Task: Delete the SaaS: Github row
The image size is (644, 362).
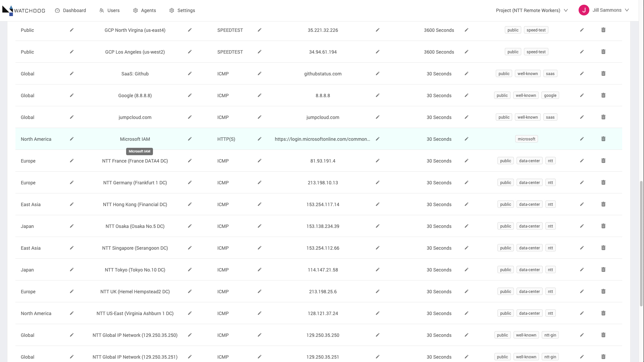Action: 603,73
